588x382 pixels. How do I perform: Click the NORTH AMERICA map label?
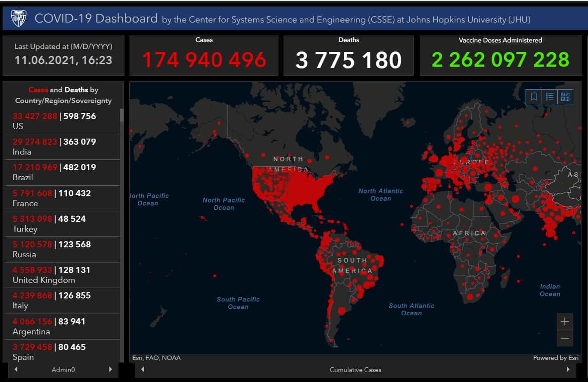tap(288, 164)
